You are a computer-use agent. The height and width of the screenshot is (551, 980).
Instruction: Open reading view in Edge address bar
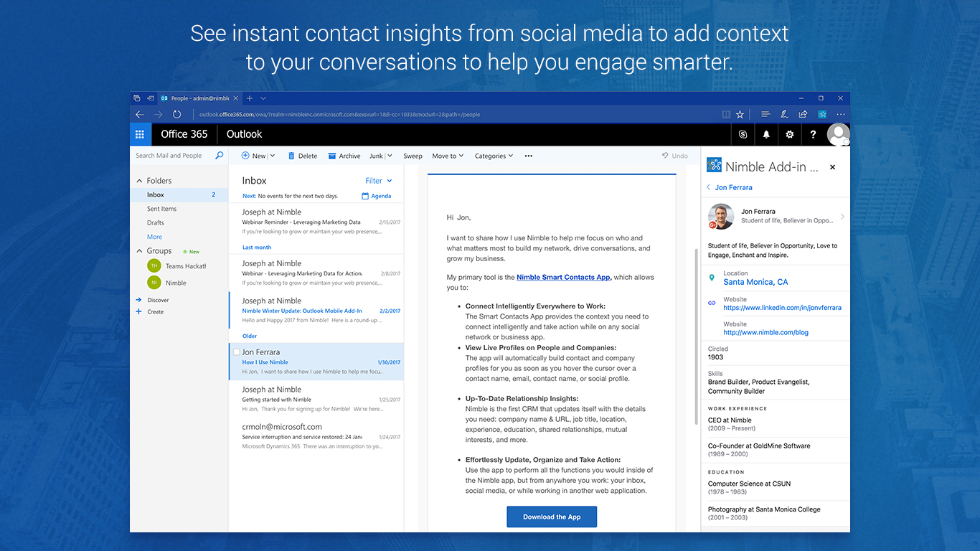(726, 114)
